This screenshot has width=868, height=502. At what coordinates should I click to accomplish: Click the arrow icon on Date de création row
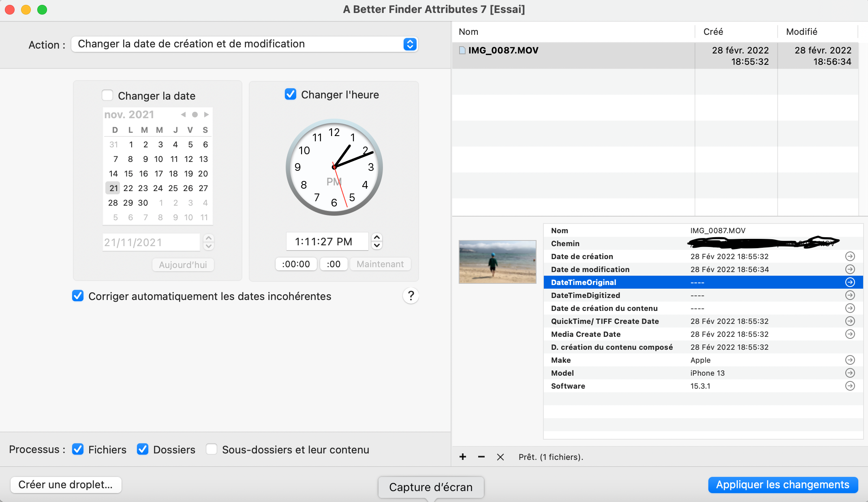[850, 256]
